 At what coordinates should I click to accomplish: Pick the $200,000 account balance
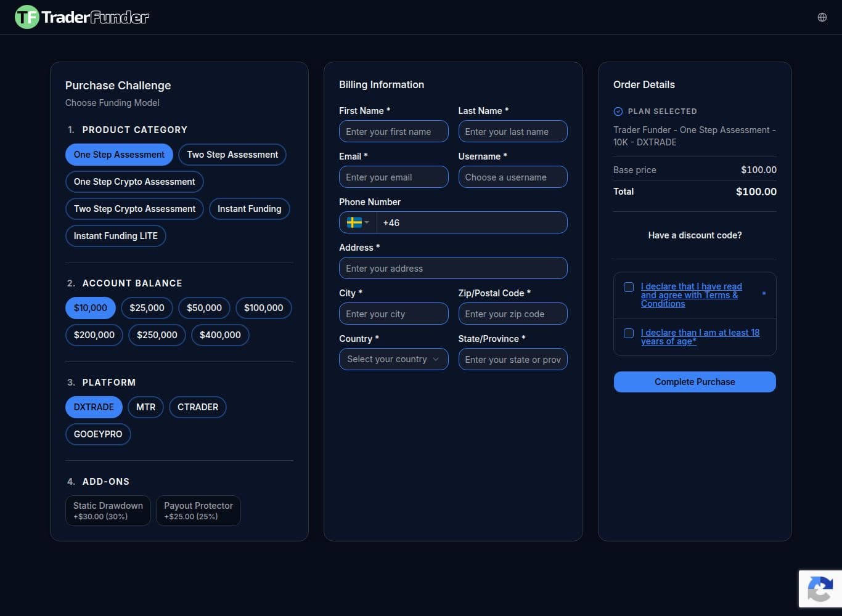pos(94,335)
